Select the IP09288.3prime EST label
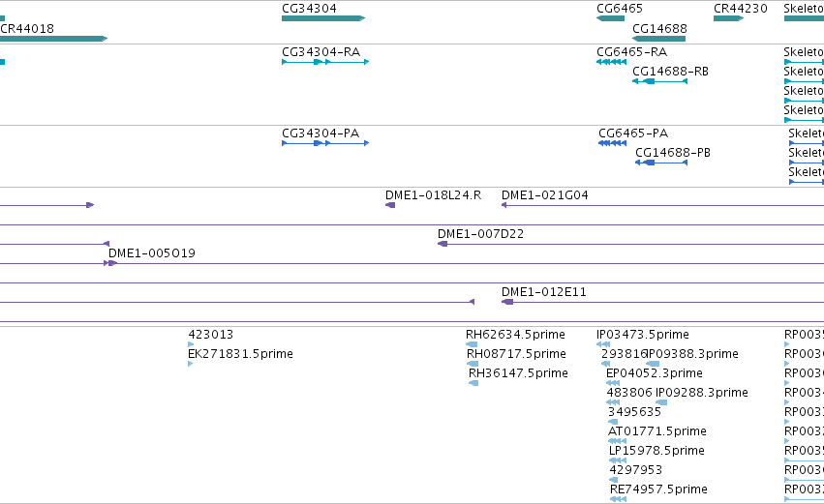 tap(702, 393)
